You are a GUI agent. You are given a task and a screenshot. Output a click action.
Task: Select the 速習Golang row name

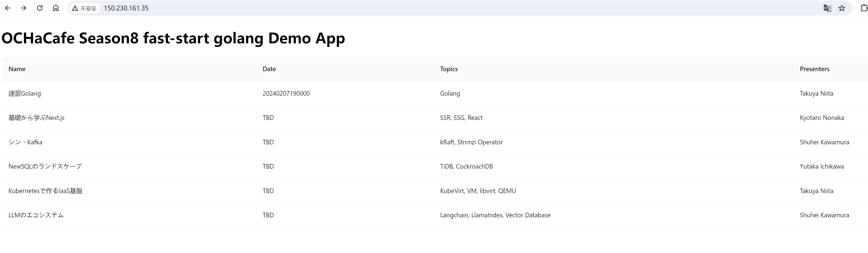tap(25, 94)
